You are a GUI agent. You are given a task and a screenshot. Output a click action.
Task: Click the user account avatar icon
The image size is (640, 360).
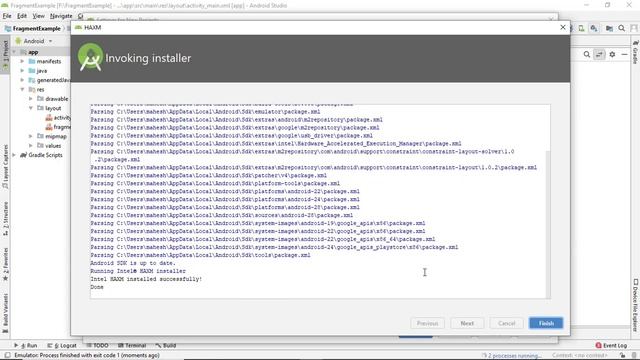(x=633, y=28)
